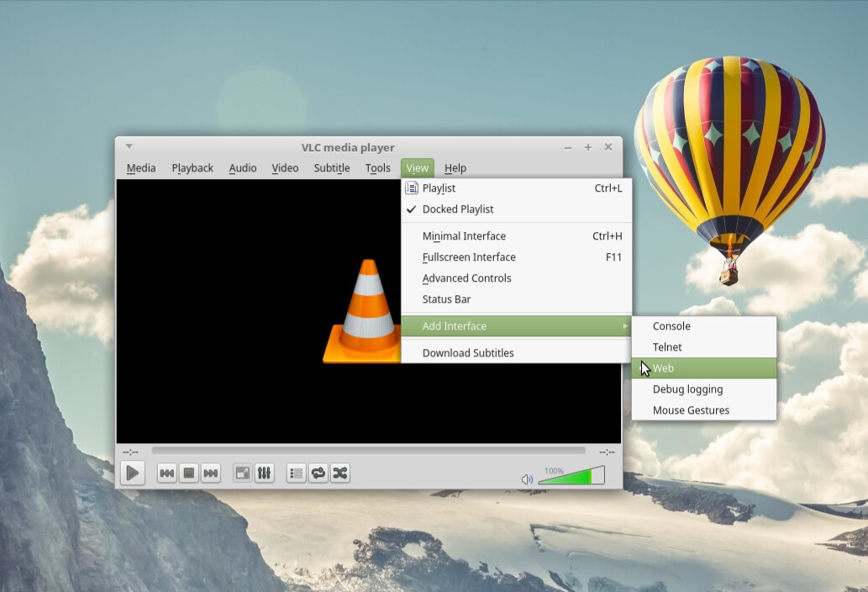
Task: Open the Tools menu
Action: pos(377,168)
